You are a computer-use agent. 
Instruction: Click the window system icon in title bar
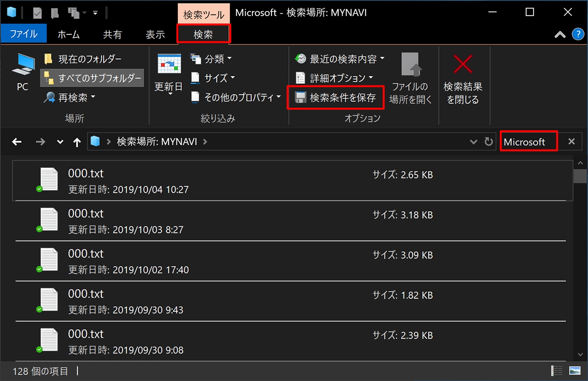(11, 12)
